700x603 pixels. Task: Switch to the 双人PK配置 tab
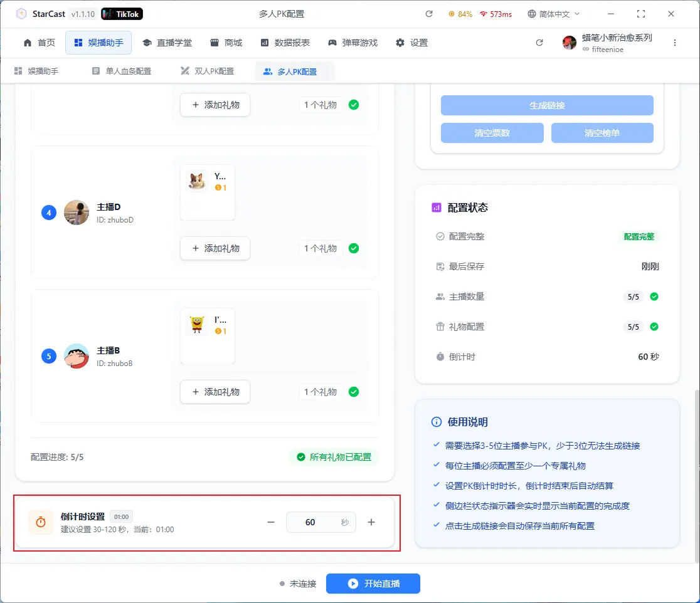[207, 71]
